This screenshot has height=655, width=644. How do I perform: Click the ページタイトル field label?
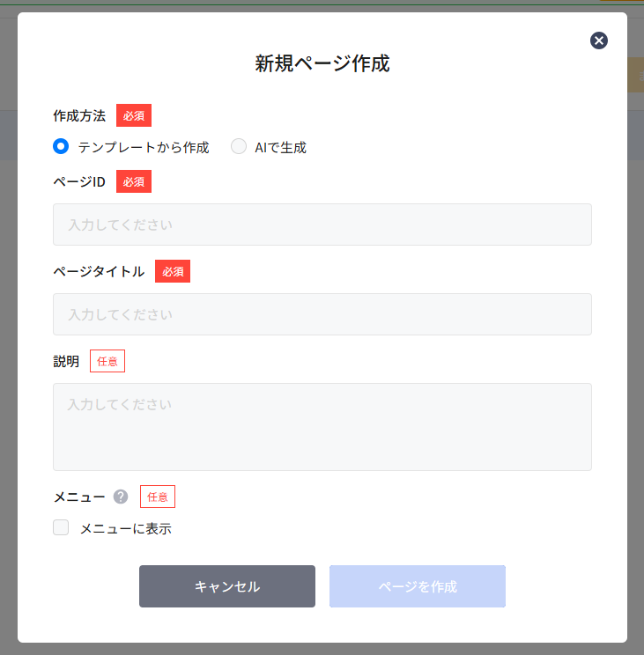coord(99,271)
